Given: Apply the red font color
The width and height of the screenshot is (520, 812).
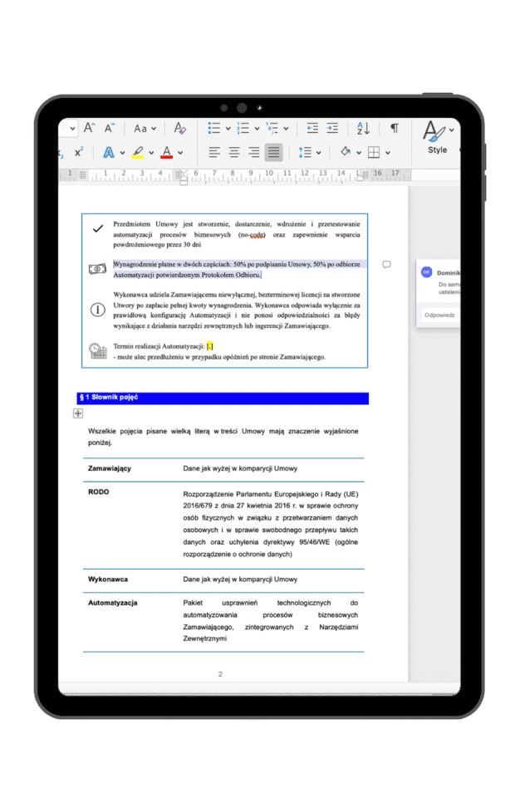Looking at the screenshot, I should point(166,152).
